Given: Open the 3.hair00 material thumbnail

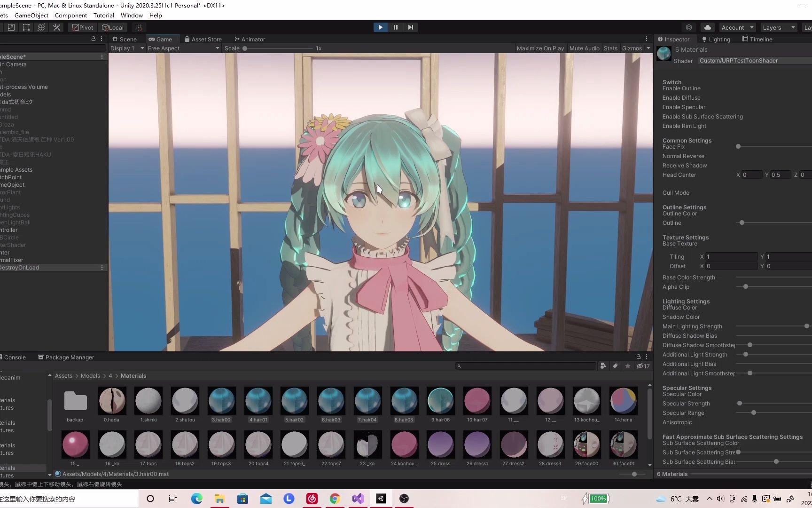Looking at the screenshot, I should [x=221, y=400].
